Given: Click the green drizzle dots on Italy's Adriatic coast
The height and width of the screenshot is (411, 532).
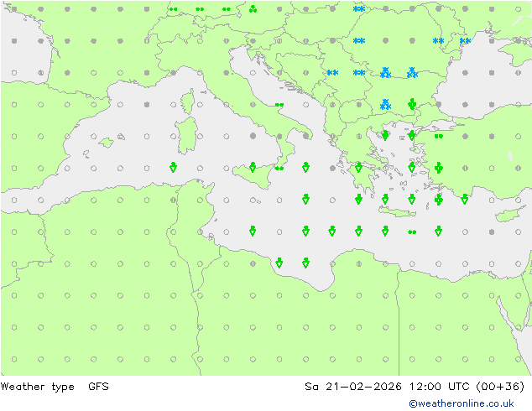Looking at the screenshot, I should pyautogui.click(x=279, y=105).
